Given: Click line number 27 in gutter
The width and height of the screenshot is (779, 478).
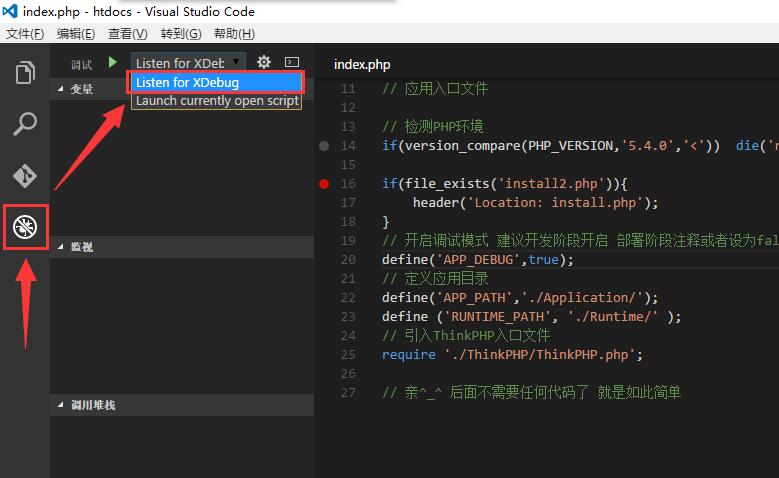Looking at the screenshot, I should (x=348, y=393).
